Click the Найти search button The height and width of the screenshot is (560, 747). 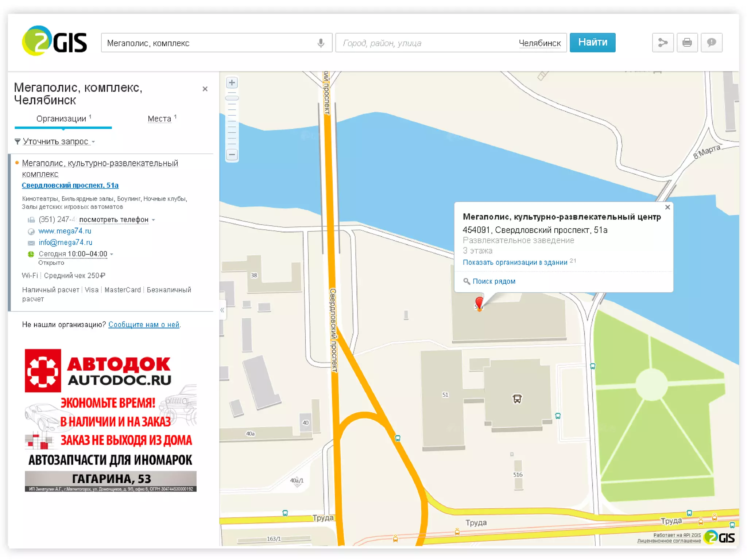(x=592, y=43)
